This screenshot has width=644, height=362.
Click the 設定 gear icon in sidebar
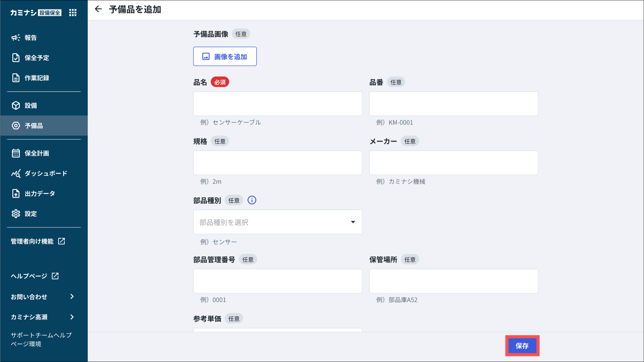(16, 214)
